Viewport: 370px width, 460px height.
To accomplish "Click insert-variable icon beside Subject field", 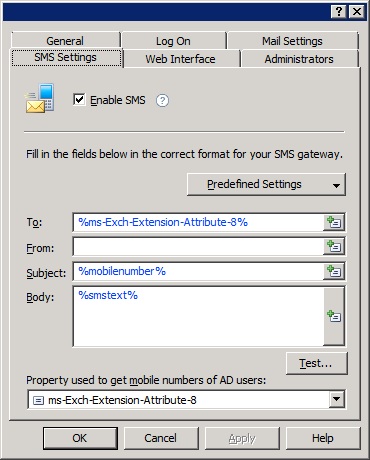I will pos(334,271).
